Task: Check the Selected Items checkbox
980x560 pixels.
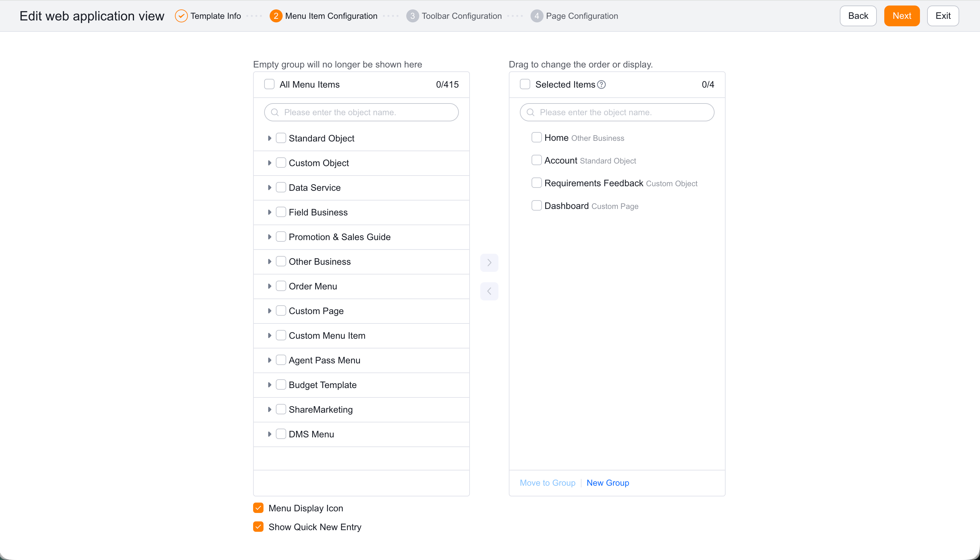Action: [525, 84]
